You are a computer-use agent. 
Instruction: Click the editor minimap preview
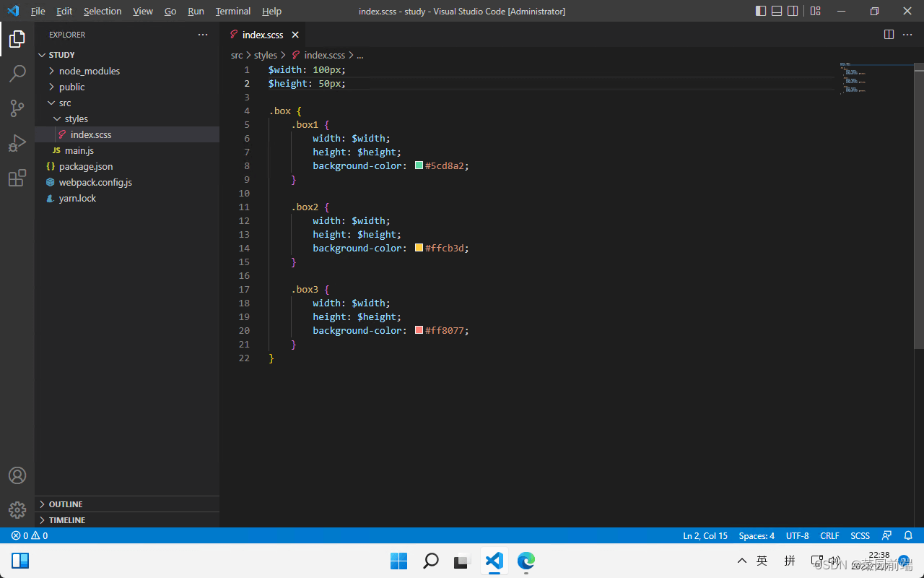tap(876, 79)
